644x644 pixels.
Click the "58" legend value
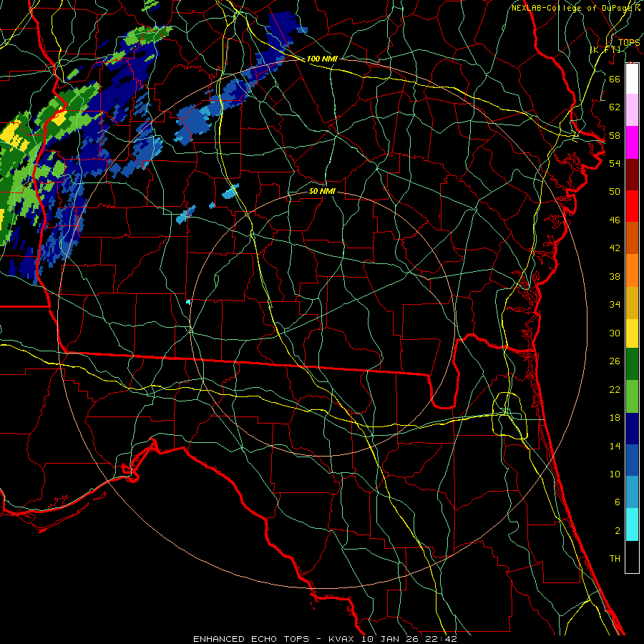tap(615, 135)
